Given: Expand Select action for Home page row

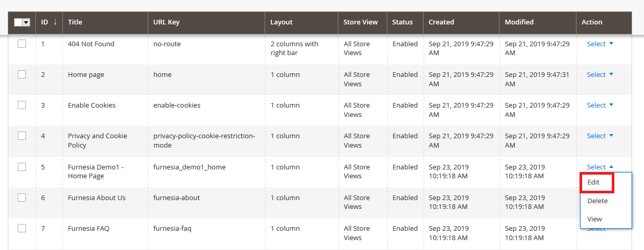Looking at the screenshot, I should pyautogui.click(x=600, y=75).
